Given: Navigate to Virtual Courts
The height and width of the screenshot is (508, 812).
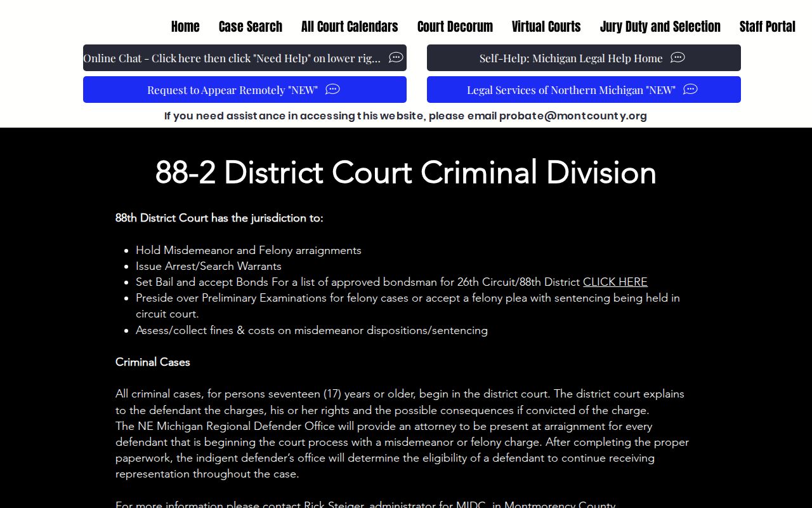Looking at the screenshot, I should coord(546,27).
